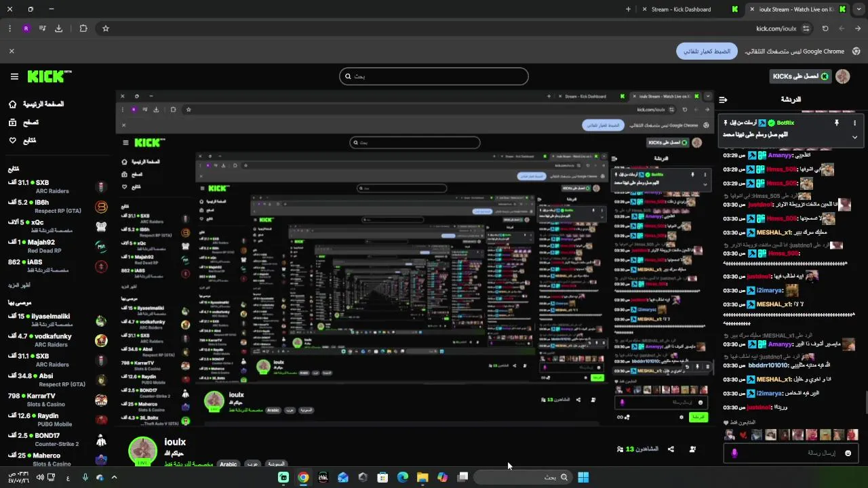The height and width of the screenshot is (488, 868).
Task: Open the Home page icon in sidebar
Action: tap(13, 104)
